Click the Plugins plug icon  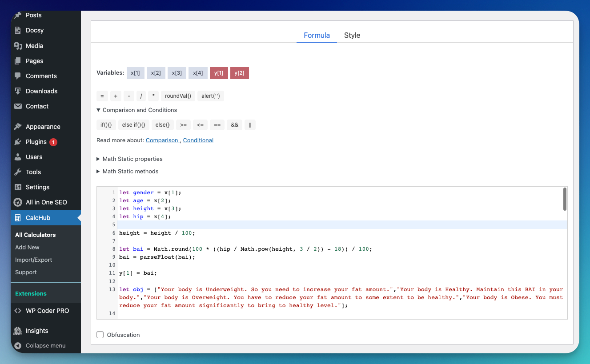(x=18, y=142)
